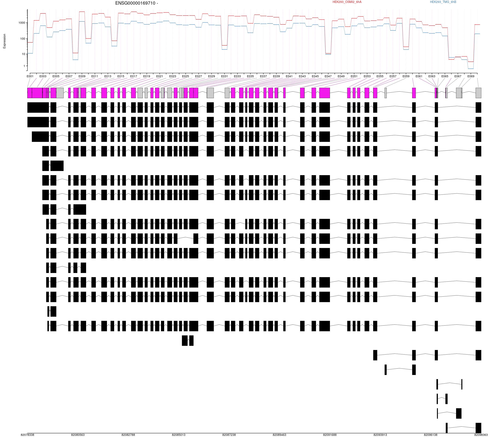The height and width of the screenshot is (439, 504).
Task: Click exon label E059
Action: click(x=406, y=76)
